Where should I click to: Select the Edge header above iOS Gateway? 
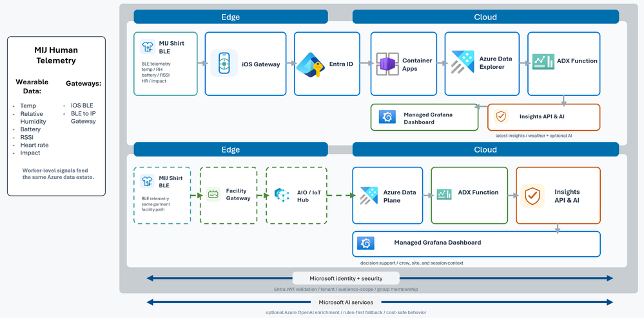coord(230,17)
